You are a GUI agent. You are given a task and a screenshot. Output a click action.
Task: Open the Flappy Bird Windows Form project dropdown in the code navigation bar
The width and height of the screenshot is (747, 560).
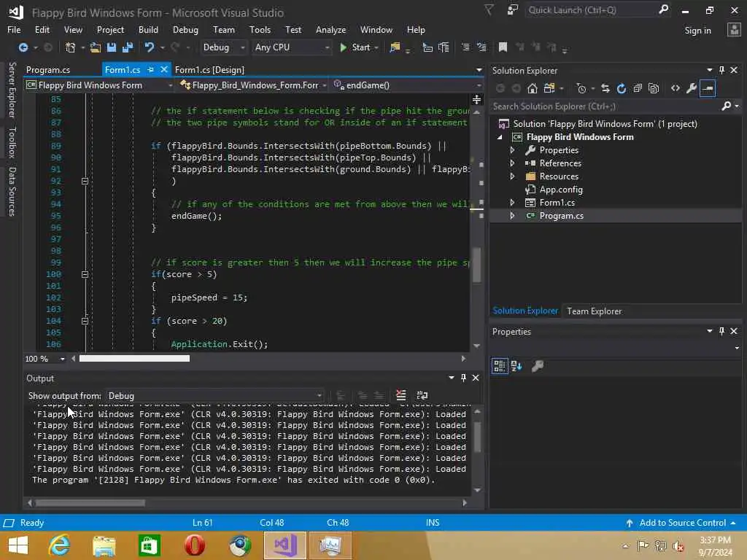[x=99, y=85]
